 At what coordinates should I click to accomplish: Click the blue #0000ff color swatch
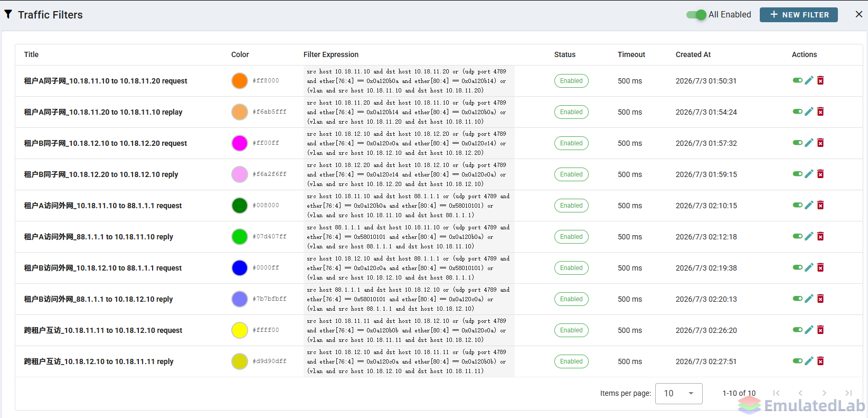pos(240,268)
